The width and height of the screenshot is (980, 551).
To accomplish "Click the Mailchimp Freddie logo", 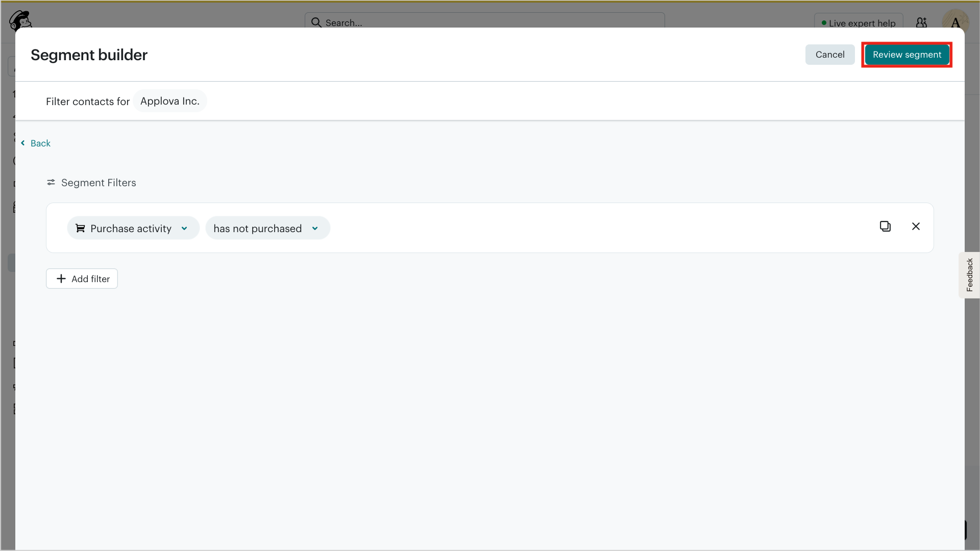I will point(20,20).
